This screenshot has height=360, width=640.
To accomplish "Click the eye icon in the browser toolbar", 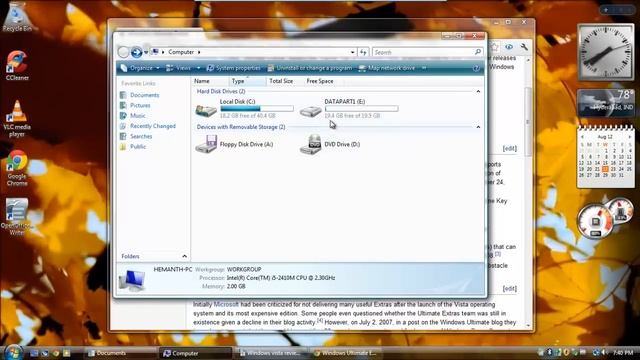I will point(509,47).
